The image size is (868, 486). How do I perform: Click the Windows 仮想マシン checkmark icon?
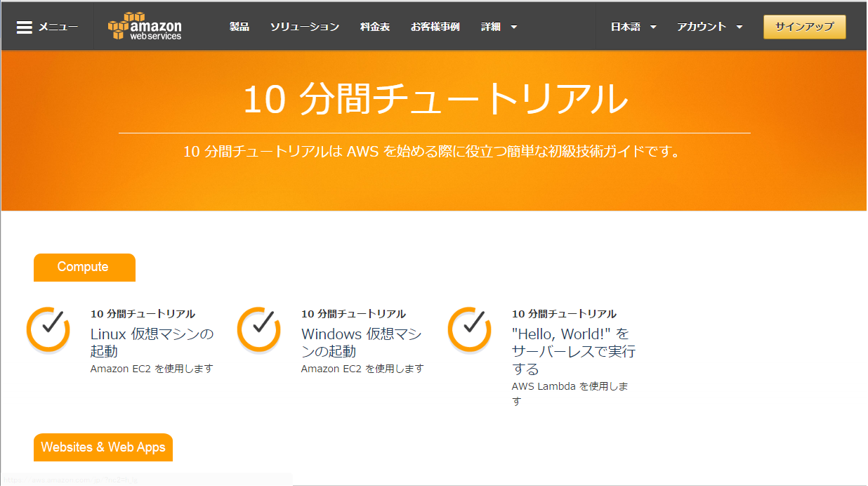click(x=259, y=329)
